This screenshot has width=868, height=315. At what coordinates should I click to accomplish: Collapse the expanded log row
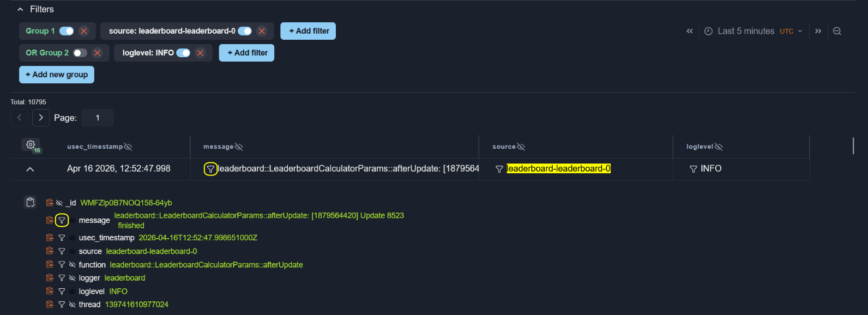(x=30, y=169)
